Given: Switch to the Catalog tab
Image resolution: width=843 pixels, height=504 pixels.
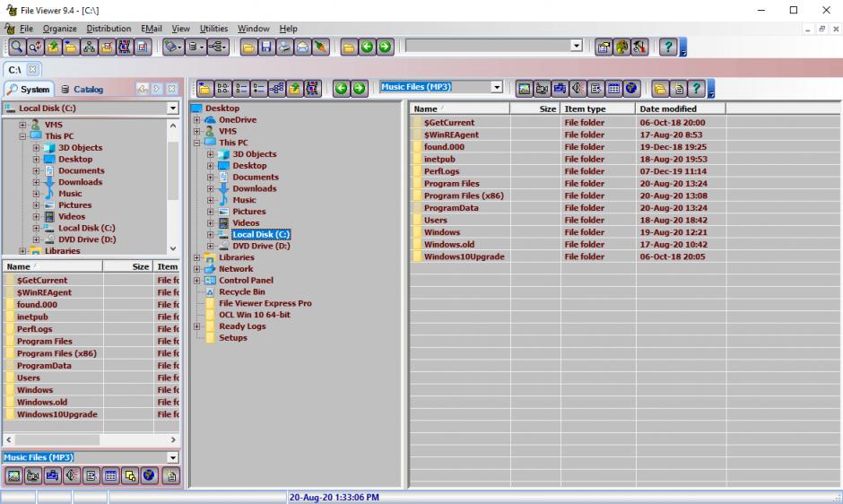Looking at the screenshot, I should click(x=82, y=89).
